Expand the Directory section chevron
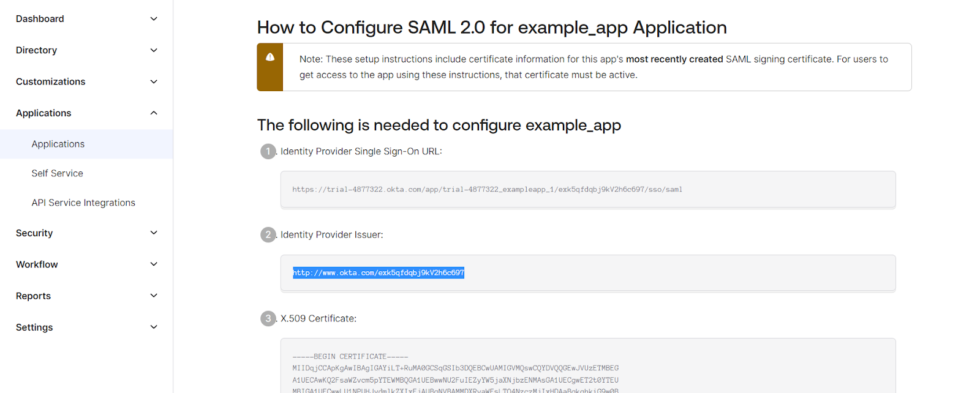This screenshot has width=980, height=393. pyautogui.click(x=154, y=50)
